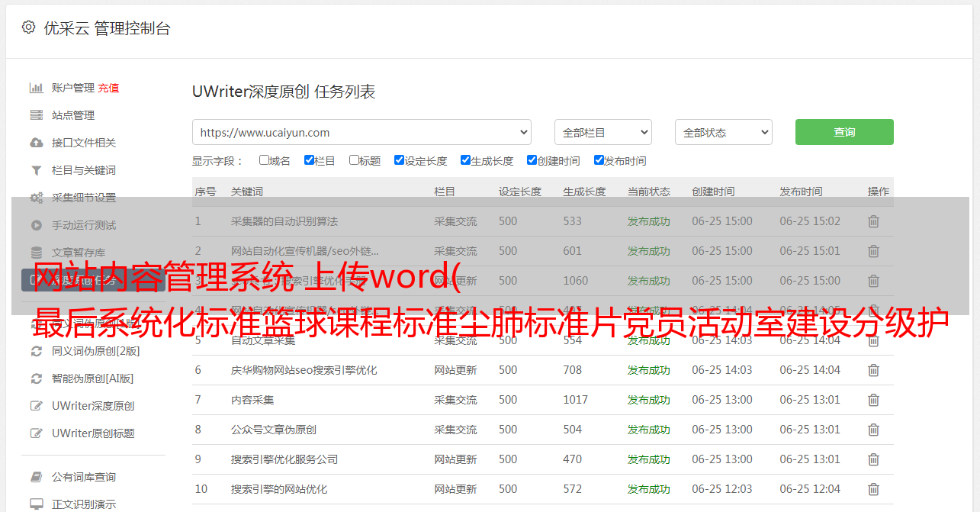Toggle the 发布时间 checkbox off
The image size is (980, 512).
[599, 160]
